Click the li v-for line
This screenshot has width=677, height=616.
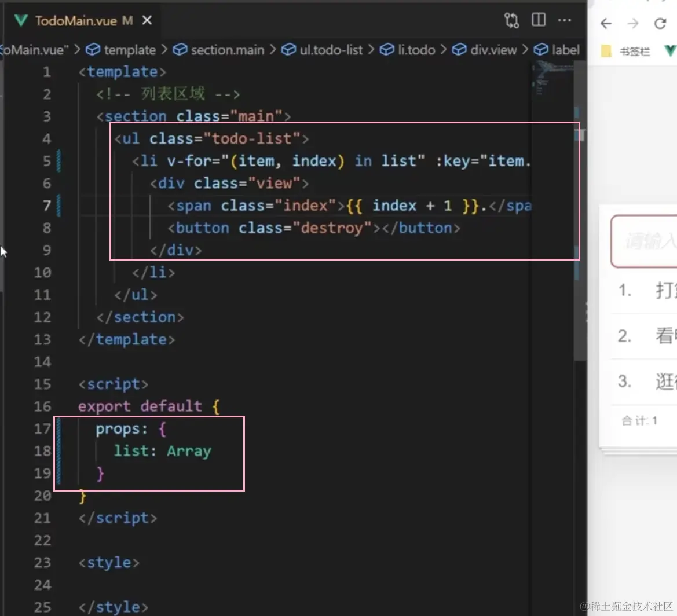[331, 161]
